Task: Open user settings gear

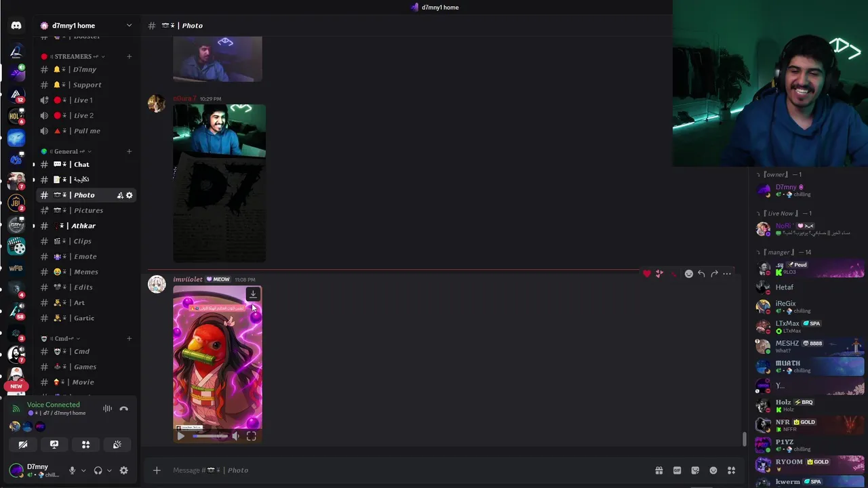Action: click(x=123, y=470)
